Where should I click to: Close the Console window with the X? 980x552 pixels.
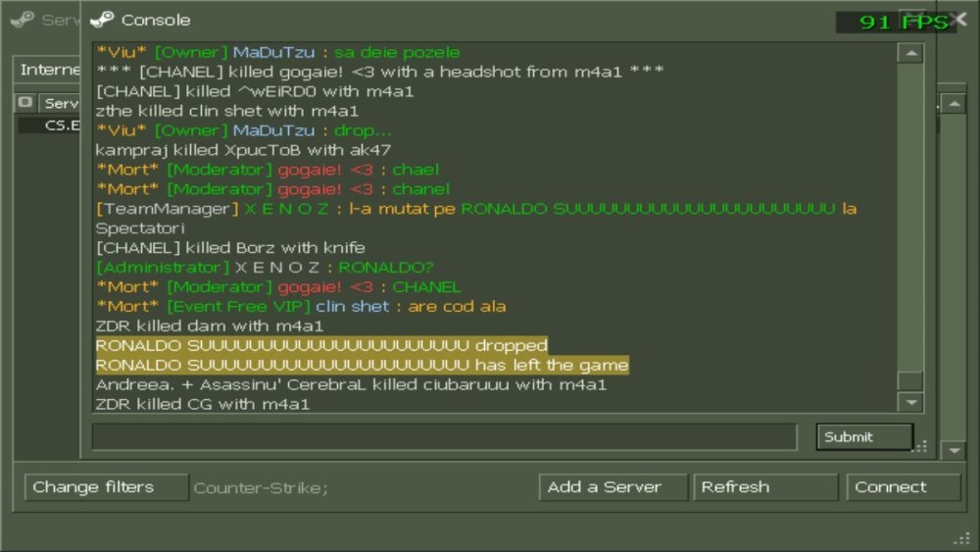click(x=959, y=20)
